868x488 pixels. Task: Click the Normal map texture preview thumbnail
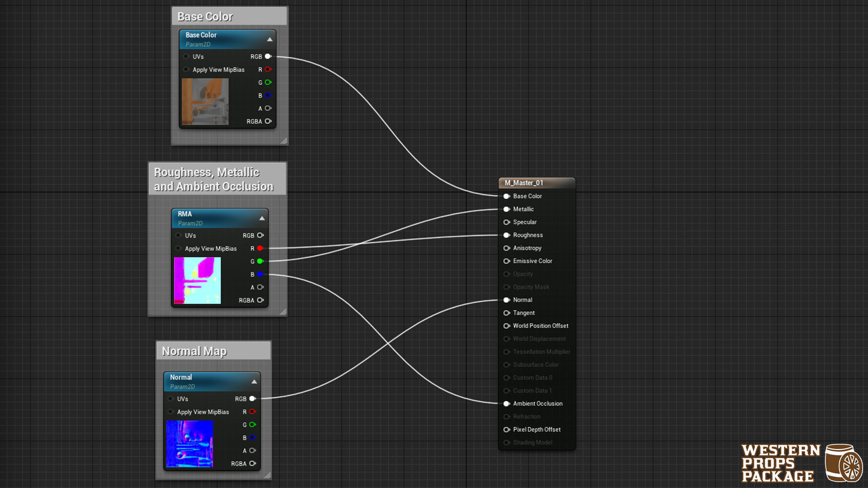pyautogui.click(x=189, y=444)
